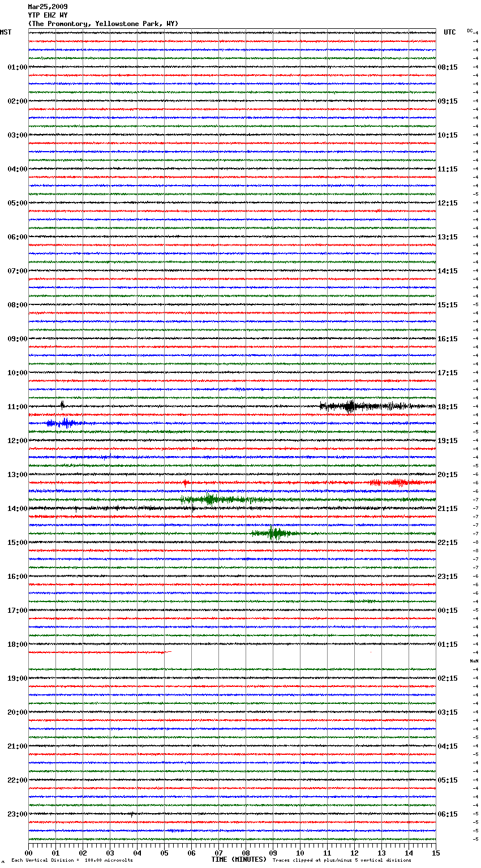Click the "13:00" MST hour label
The image size is (481, 868).
(18, 475)
